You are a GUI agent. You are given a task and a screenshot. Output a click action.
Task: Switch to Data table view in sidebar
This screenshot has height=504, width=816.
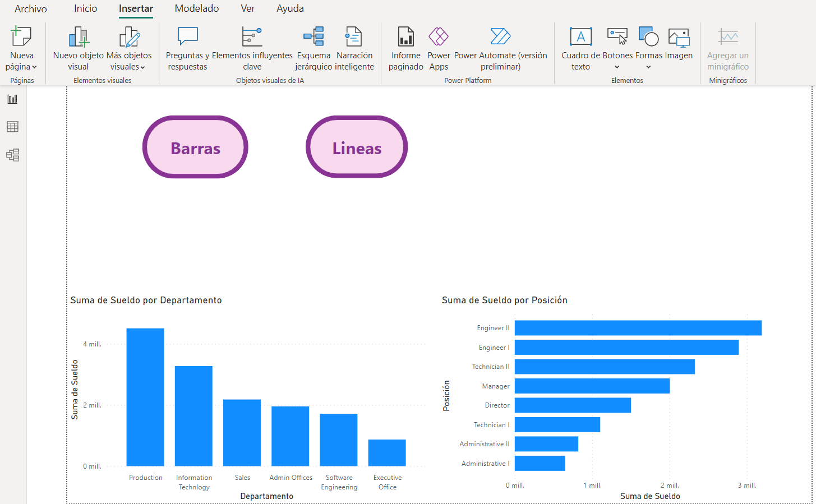12,127
